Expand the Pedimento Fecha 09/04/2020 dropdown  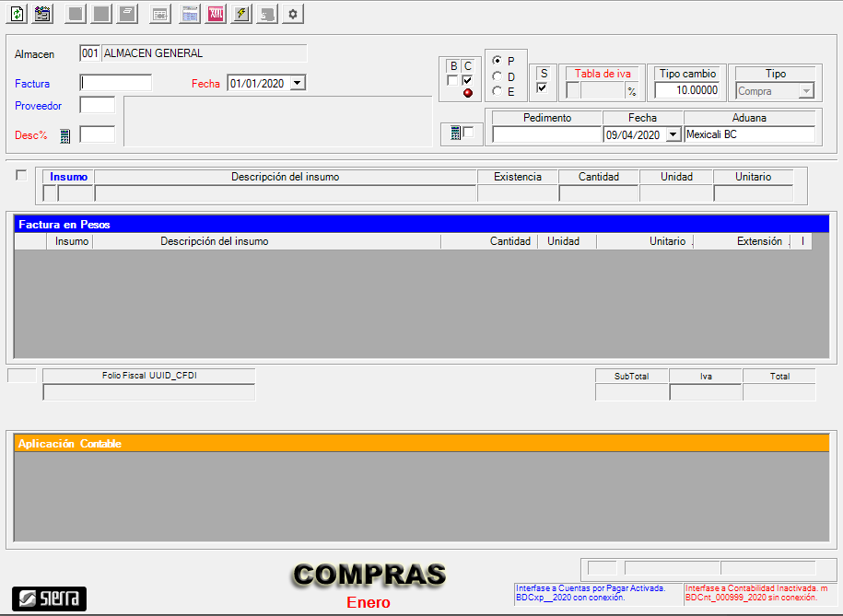point(673,134)
